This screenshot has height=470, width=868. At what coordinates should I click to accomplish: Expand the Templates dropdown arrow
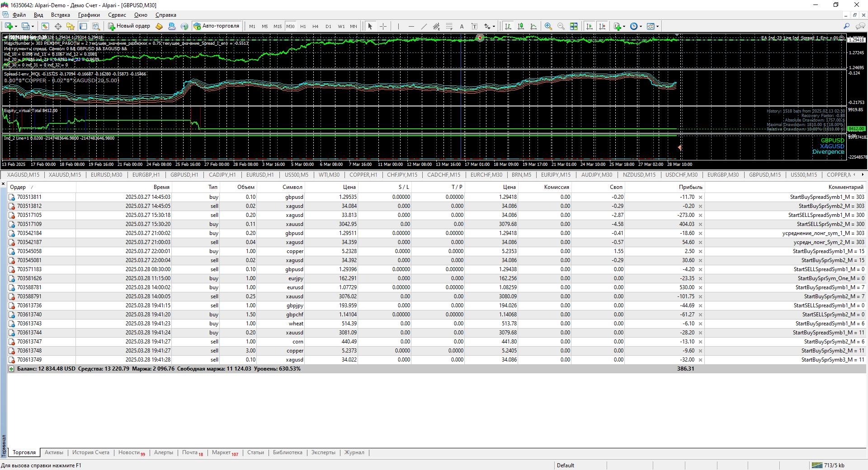658,26
